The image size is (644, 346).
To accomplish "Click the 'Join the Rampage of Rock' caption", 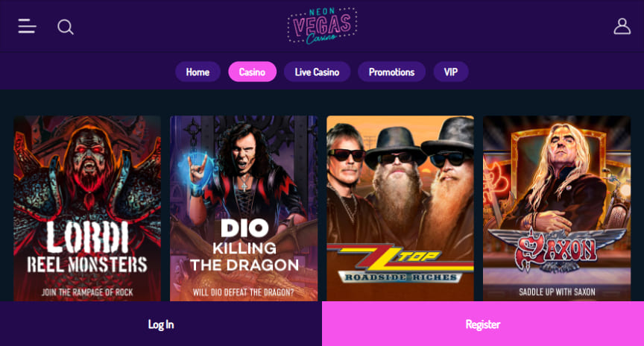I will click(x=87, y=292).
